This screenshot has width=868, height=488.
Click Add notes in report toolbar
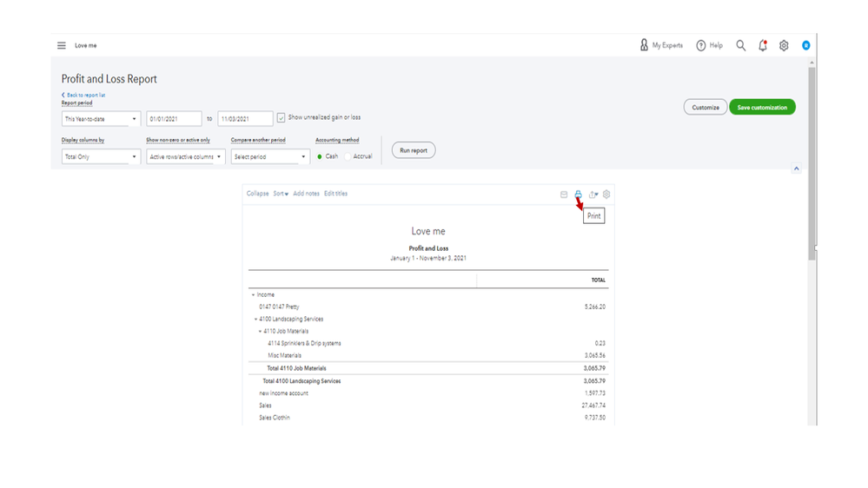point(306,194)
